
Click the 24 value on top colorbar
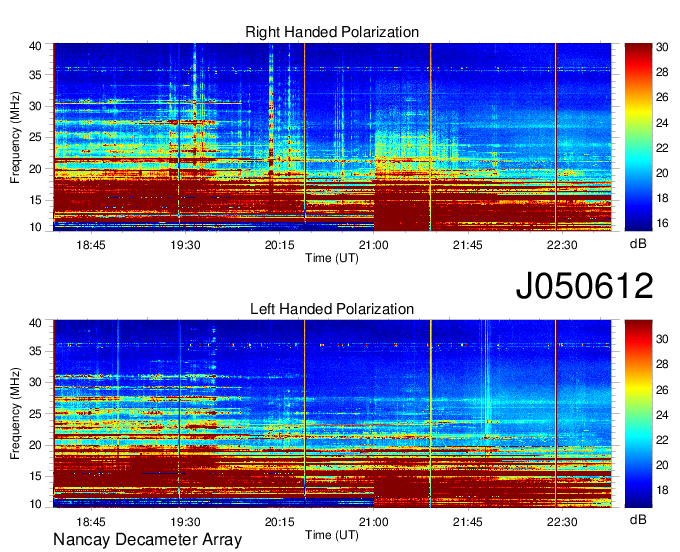[662, 123]
